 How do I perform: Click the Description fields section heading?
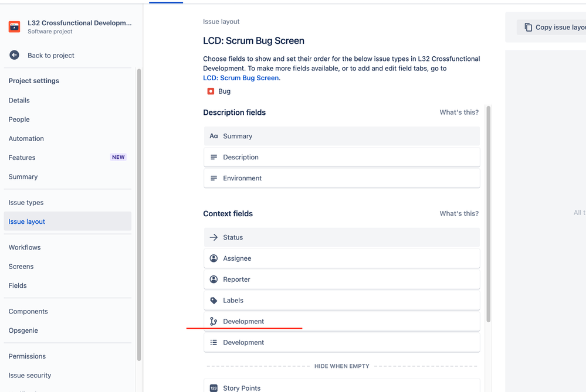(x=234, y=113)
